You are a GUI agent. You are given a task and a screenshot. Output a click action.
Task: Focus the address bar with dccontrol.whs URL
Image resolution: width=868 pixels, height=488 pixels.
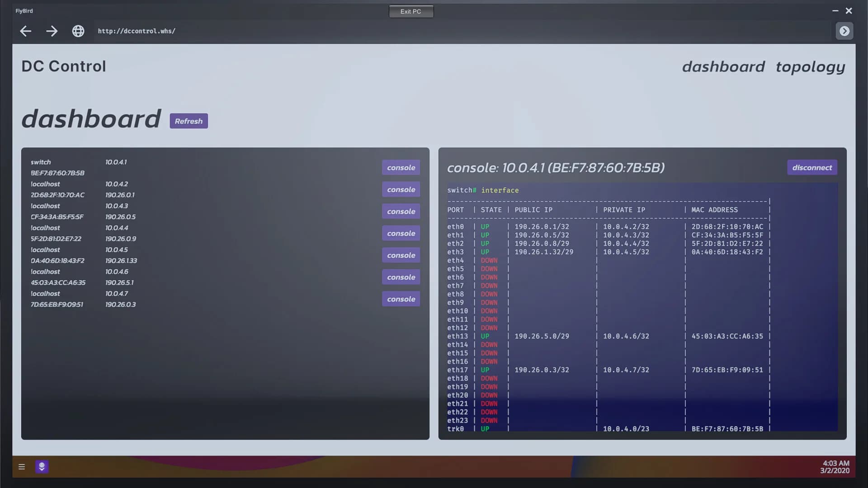(x=461, y=31)
